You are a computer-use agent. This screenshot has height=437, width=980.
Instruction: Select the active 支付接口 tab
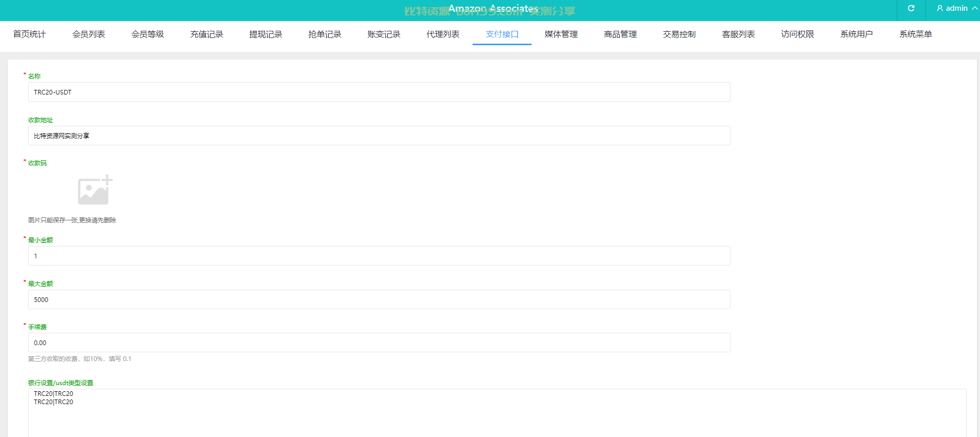pyautogui.click(x=502, y=34)
